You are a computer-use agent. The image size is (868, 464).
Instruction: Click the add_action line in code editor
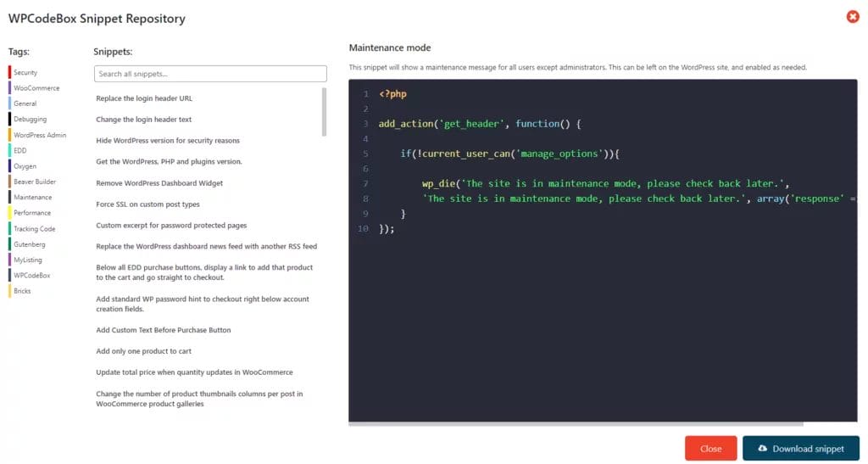point(480,124)
